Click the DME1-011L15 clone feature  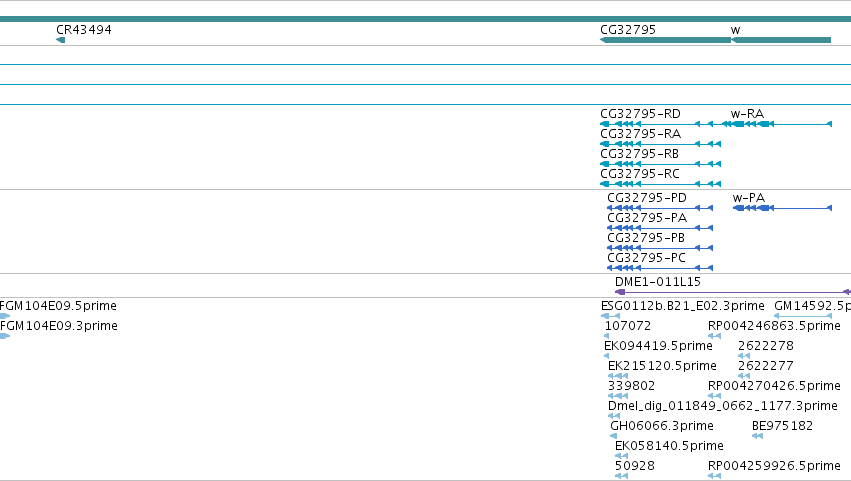pyautogui.click(x=733, y=292)
